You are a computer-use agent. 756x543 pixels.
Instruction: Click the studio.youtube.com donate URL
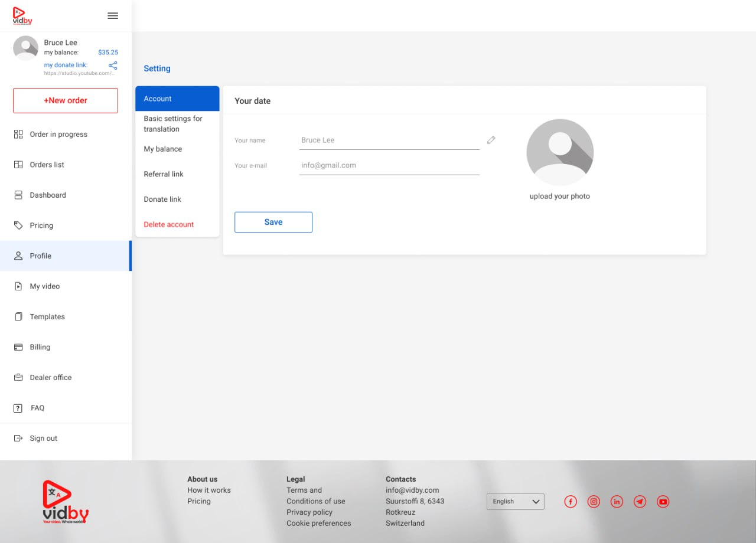click(80, 73)
